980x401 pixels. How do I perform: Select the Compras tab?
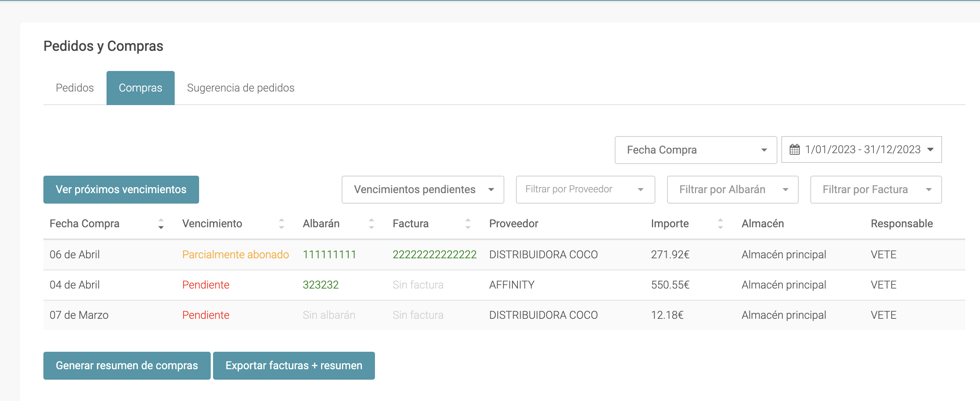point(140,88)
